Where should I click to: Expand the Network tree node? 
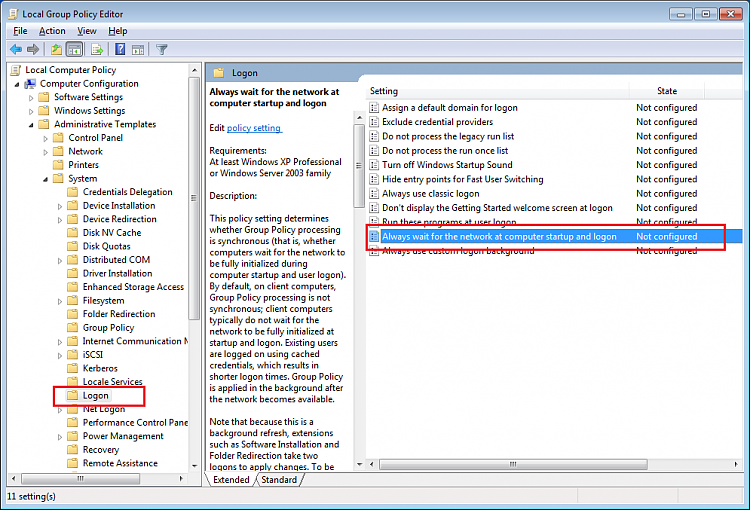pos(45,152)
